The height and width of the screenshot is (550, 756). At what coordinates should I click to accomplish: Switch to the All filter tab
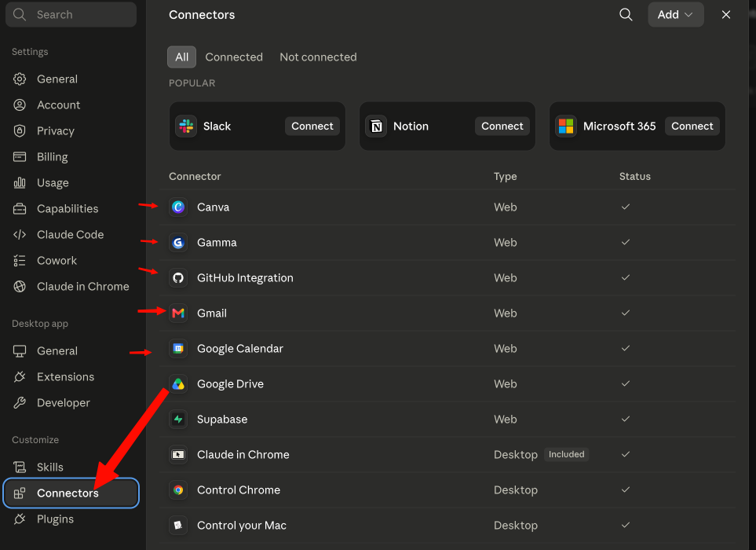pos(182,57)
